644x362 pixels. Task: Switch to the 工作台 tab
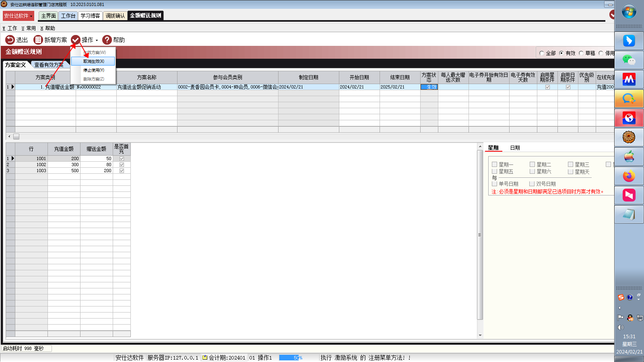click(68, 16)
